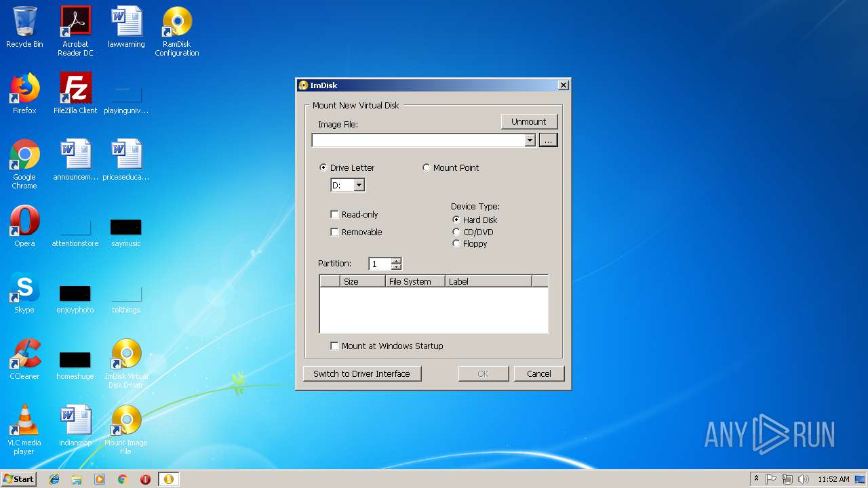868x488 pixels.
Task: Choose Floppy device type
Action: pyautogui.click(x=469, y=243)
